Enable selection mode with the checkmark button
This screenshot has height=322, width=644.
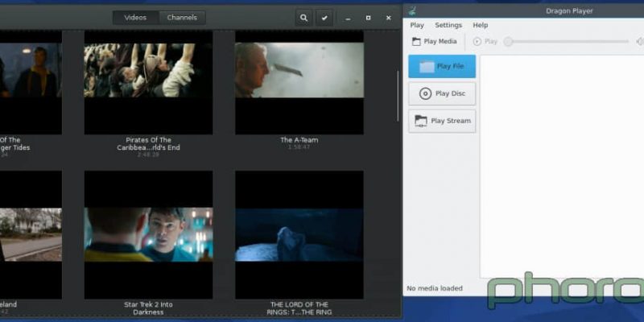pos(324,18)
